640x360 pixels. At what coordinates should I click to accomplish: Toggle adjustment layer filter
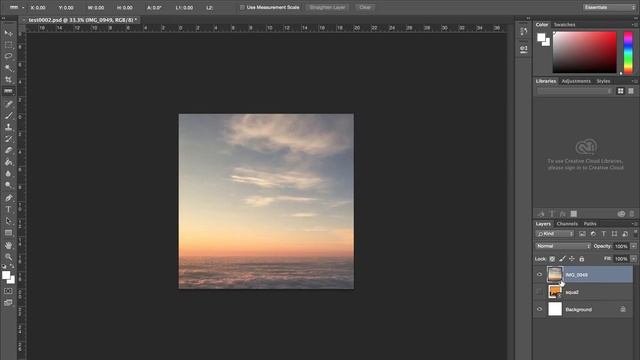coord(593,234)
